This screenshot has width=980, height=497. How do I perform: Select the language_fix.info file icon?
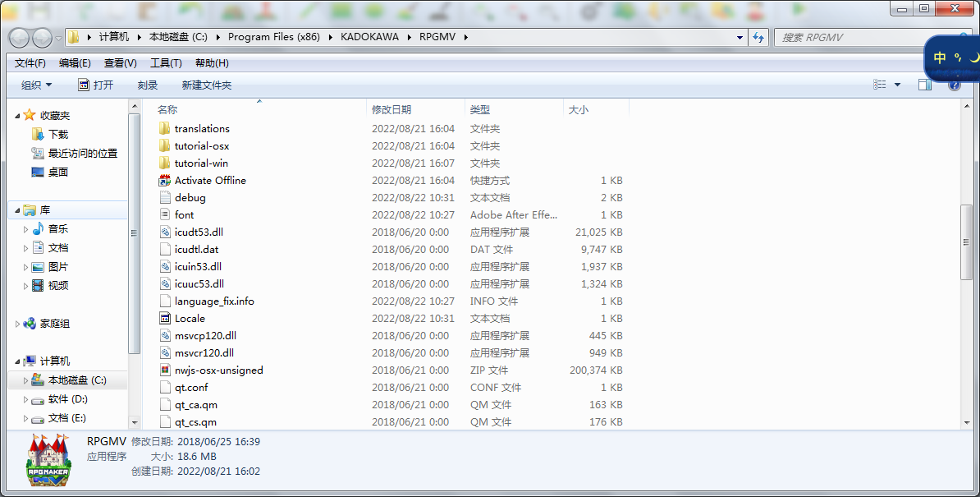[164, 301]
